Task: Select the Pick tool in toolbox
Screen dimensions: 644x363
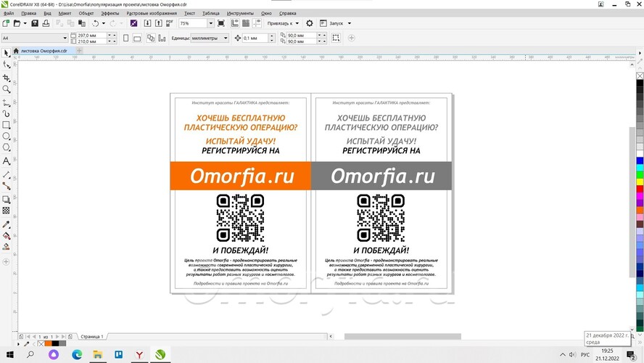Action: tap(6, 53)
